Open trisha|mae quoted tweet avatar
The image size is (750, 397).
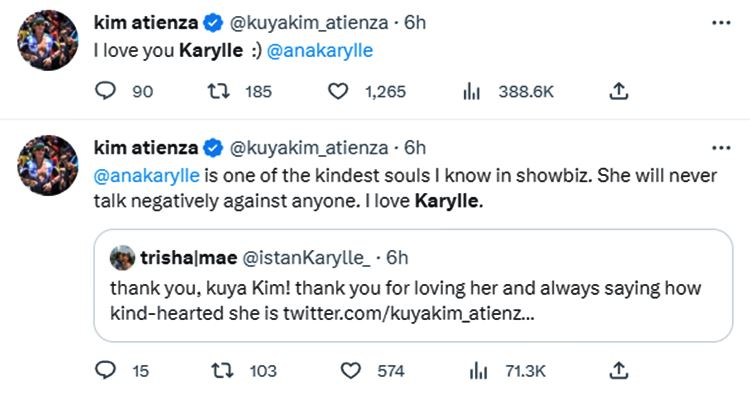click(x=122, y=258)
